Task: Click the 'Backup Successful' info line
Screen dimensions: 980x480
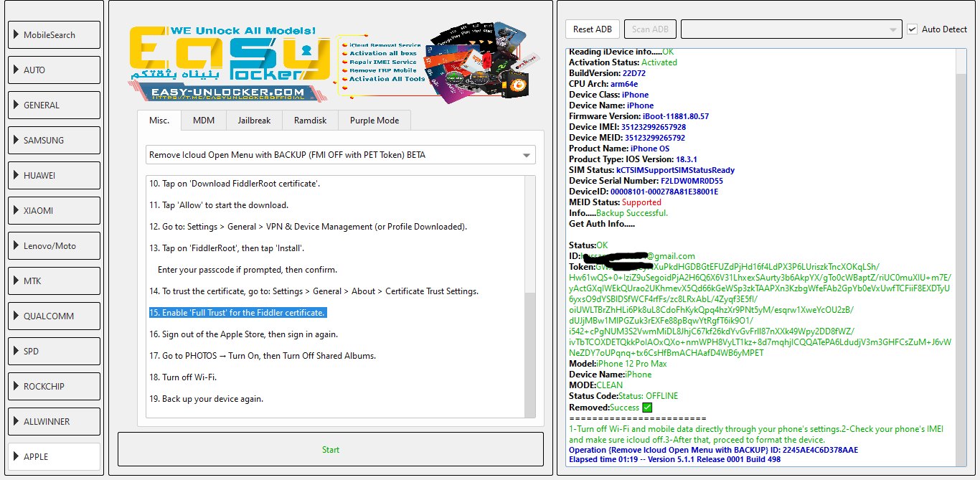Action: pyautogui.click(x=618, y=213)
